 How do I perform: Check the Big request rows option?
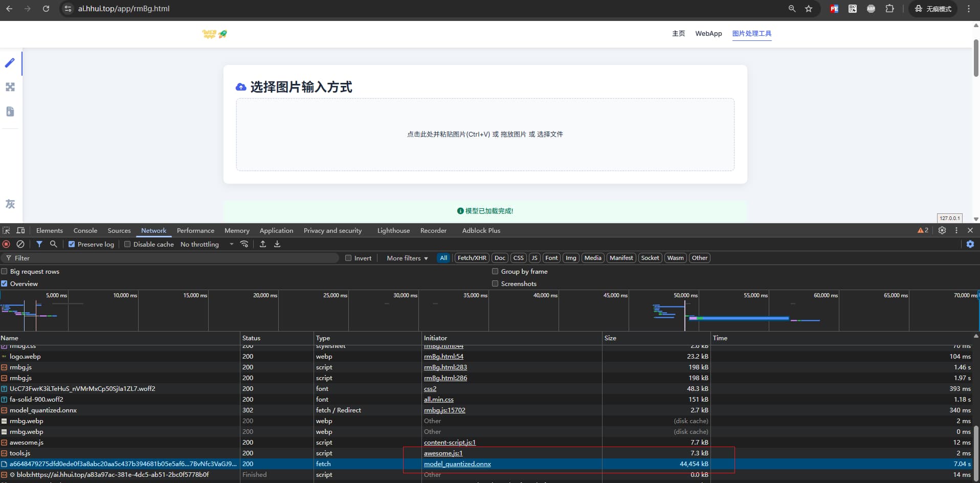tap(4, 271)
